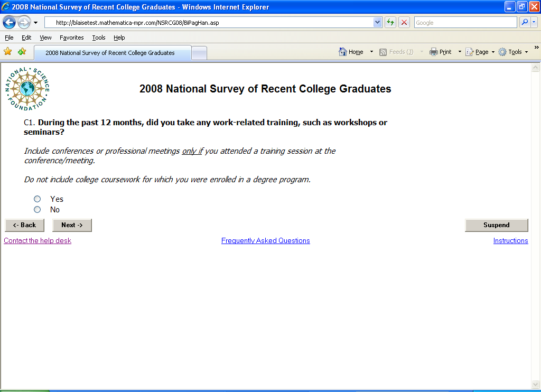Click the Stop loading red X icon

[404, 23]
